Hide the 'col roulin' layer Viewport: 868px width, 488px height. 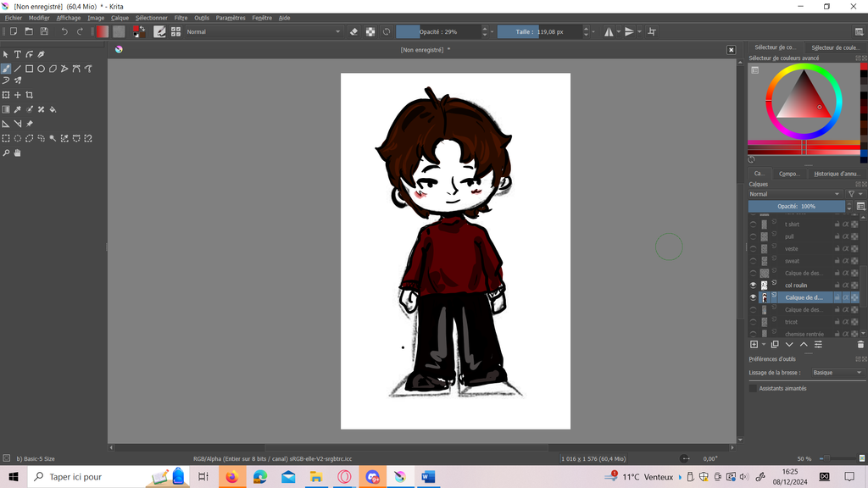(754, 286)
